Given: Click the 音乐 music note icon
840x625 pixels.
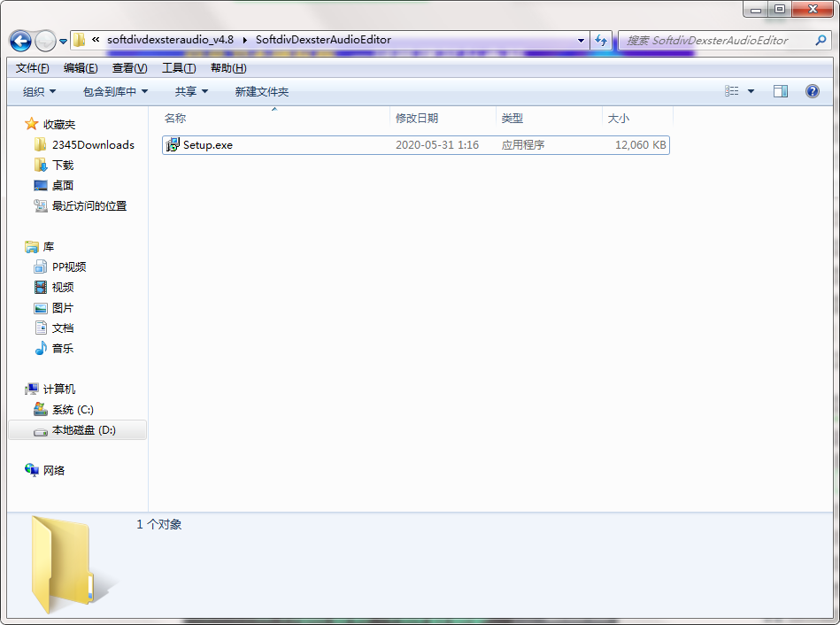Looking at the screenshot, I should pos(41,348).
